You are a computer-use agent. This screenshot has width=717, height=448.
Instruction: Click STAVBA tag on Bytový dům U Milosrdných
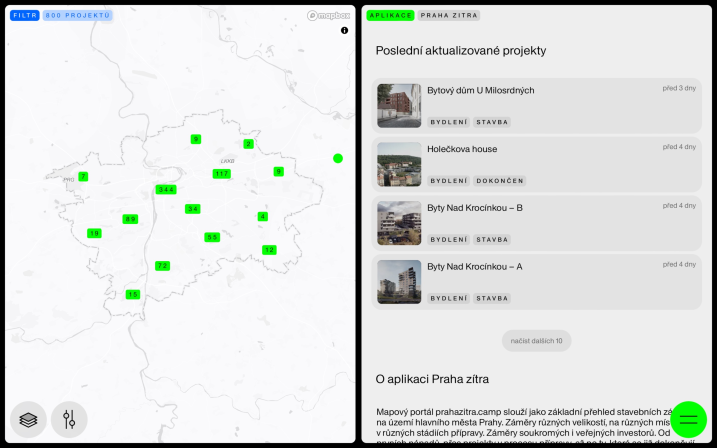[x=492, y=122]
